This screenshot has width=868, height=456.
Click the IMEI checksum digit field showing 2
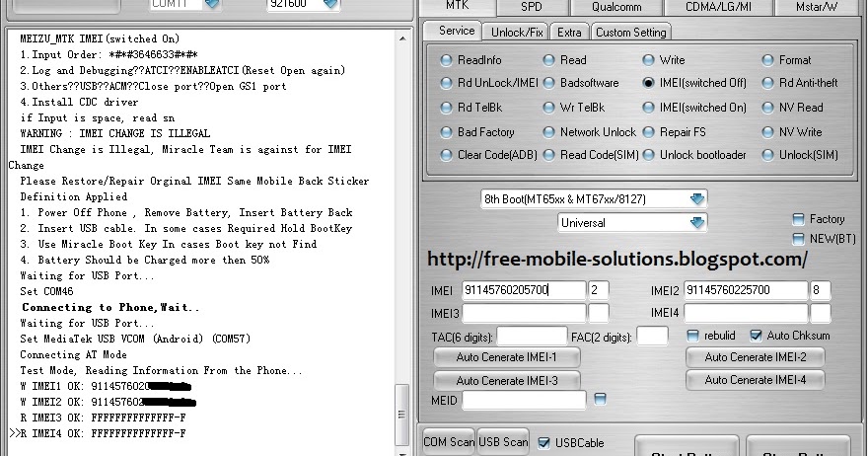(598, 290)
